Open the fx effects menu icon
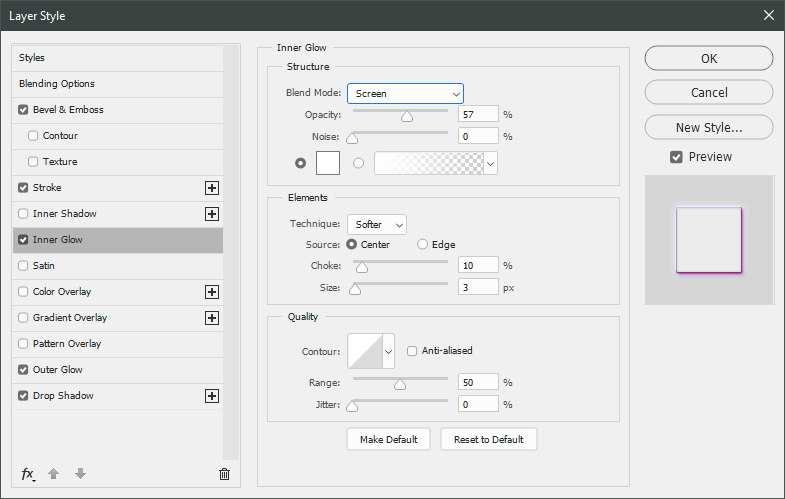This screenshot has height=499, width=785. [28, 474]
